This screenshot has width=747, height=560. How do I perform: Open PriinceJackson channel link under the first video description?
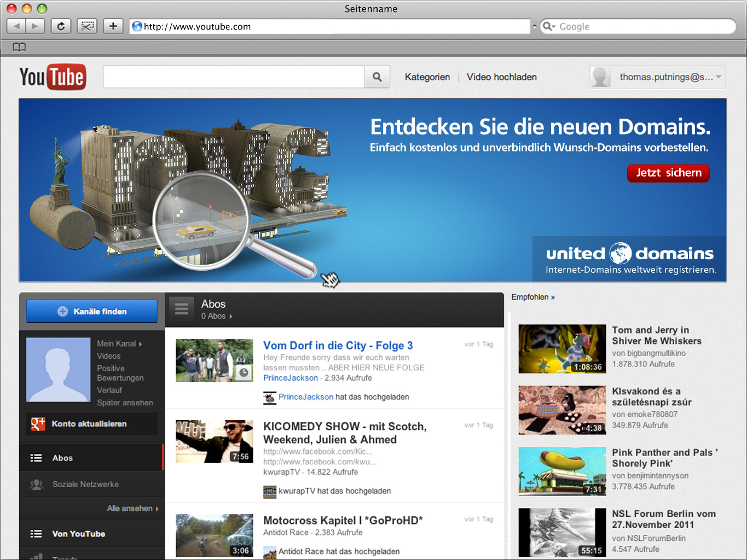point(291,378)
